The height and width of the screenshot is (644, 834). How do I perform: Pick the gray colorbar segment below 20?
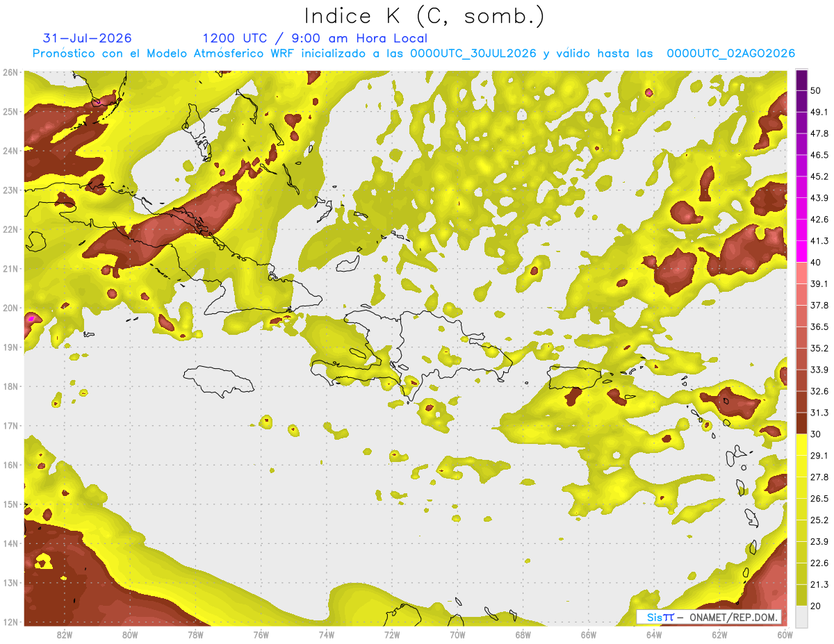pyautogui.click(x=802, y=616)
